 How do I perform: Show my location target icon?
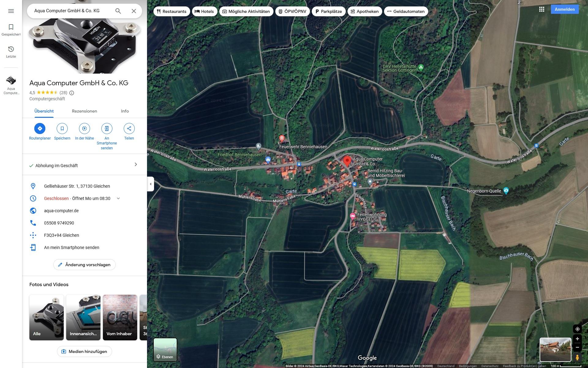tap(577, 329)
